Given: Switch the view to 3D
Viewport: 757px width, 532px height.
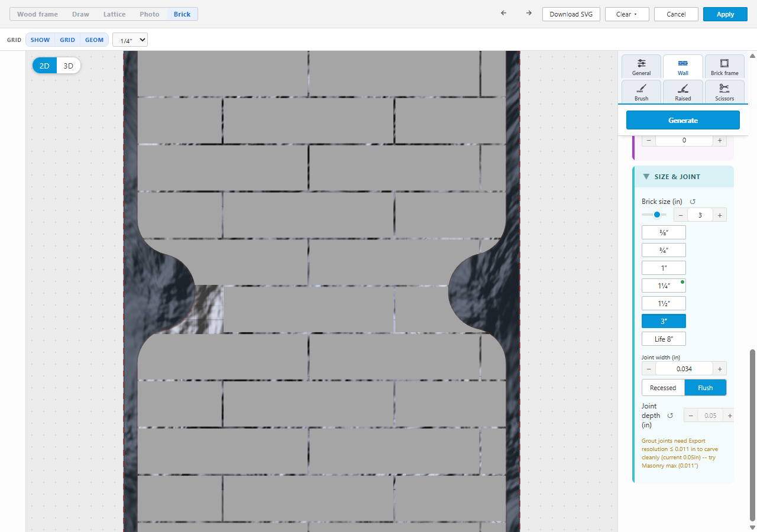Looking at the screenshot, I should pyautogui.click(x=69, y=66).
